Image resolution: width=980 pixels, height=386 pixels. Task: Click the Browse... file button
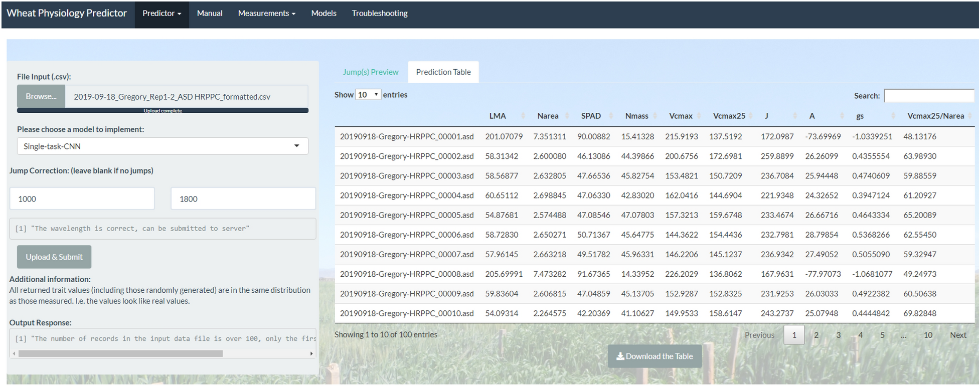(x=41, y=96)
